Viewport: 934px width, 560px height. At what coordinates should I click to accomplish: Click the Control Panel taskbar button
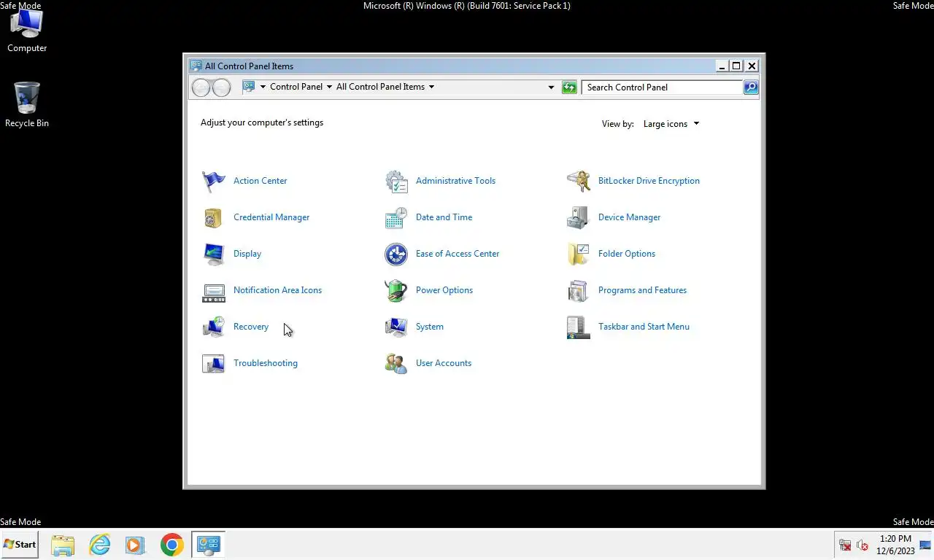[209, 545]
